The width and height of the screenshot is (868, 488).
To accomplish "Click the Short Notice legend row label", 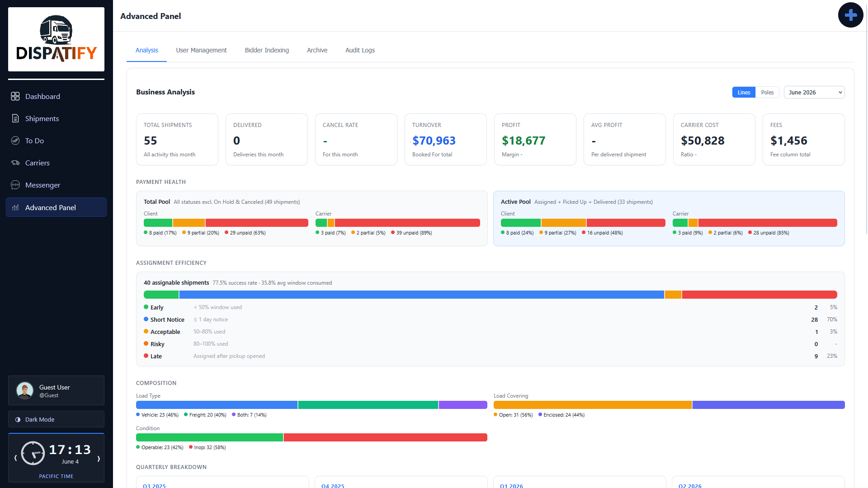I will click(167, 319).
